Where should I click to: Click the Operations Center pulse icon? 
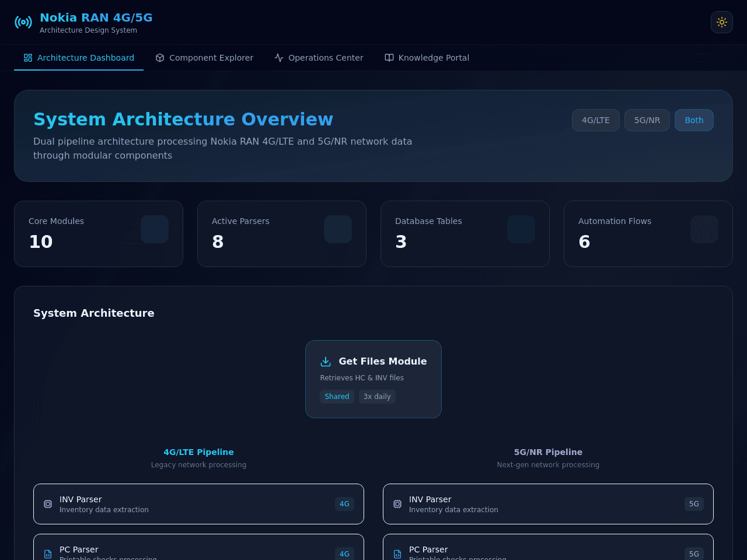coord(279,58)
